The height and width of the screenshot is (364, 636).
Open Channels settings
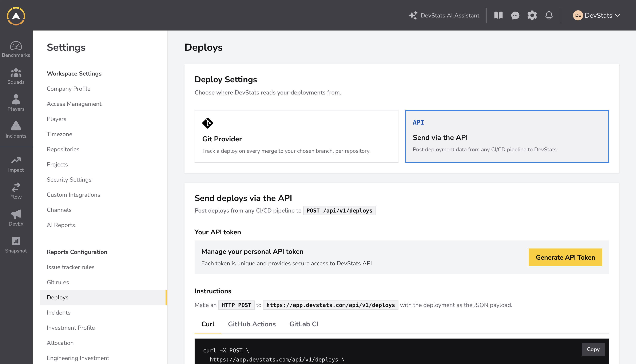[59, 210]
